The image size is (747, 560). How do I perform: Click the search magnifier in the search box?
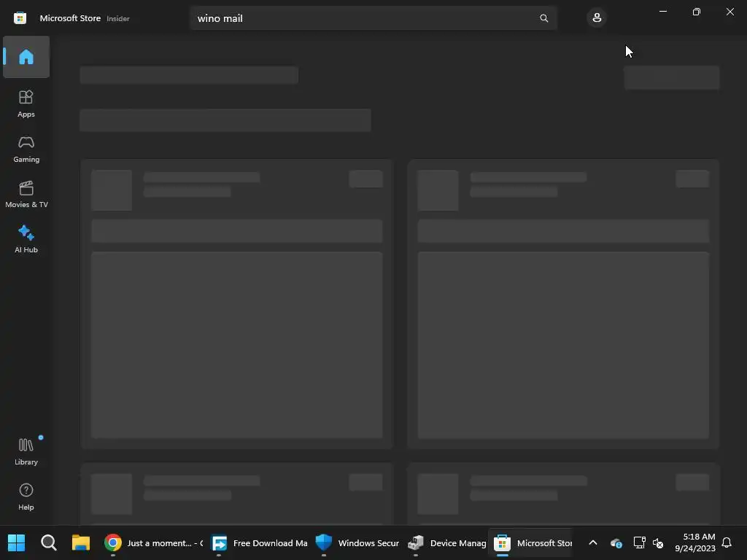pyautogui.click(x=543, y=18)
